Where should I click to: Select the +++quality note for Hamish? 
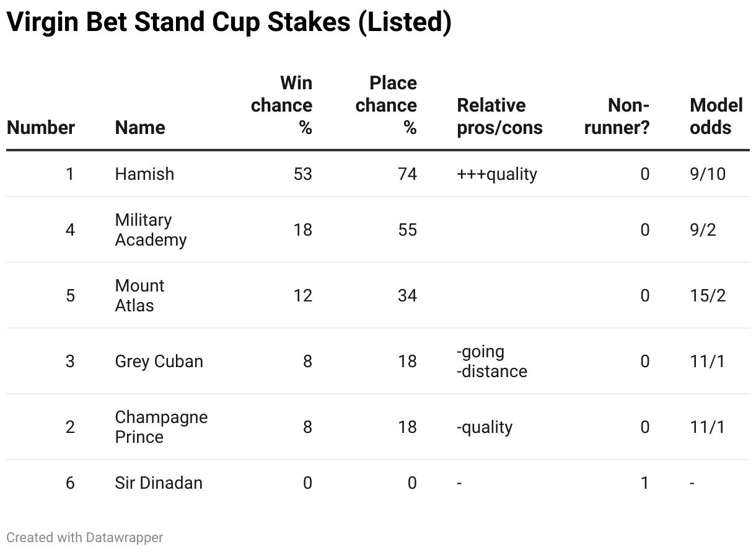[497, 174]
